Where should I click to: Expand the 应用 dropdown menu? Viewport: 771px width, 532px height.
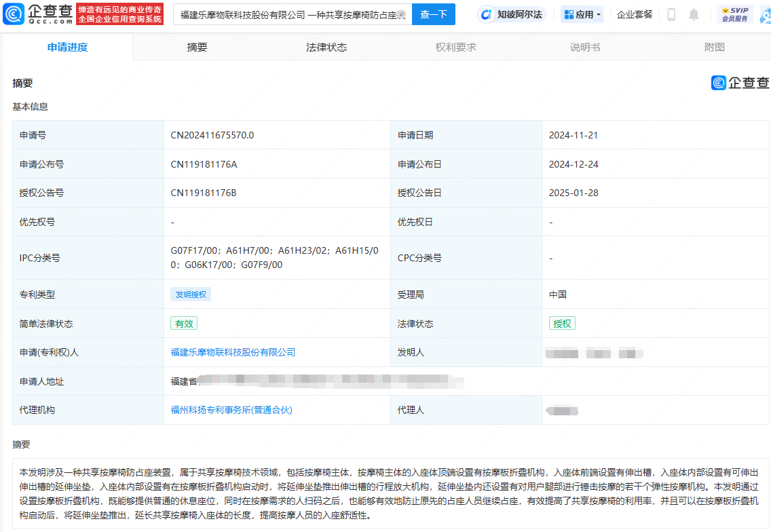tap(582, 14)
